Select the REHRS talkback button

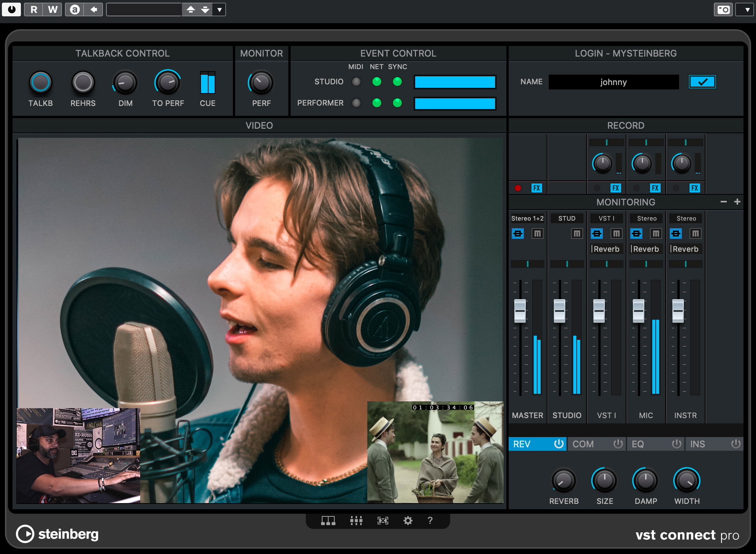coord(83,82)
